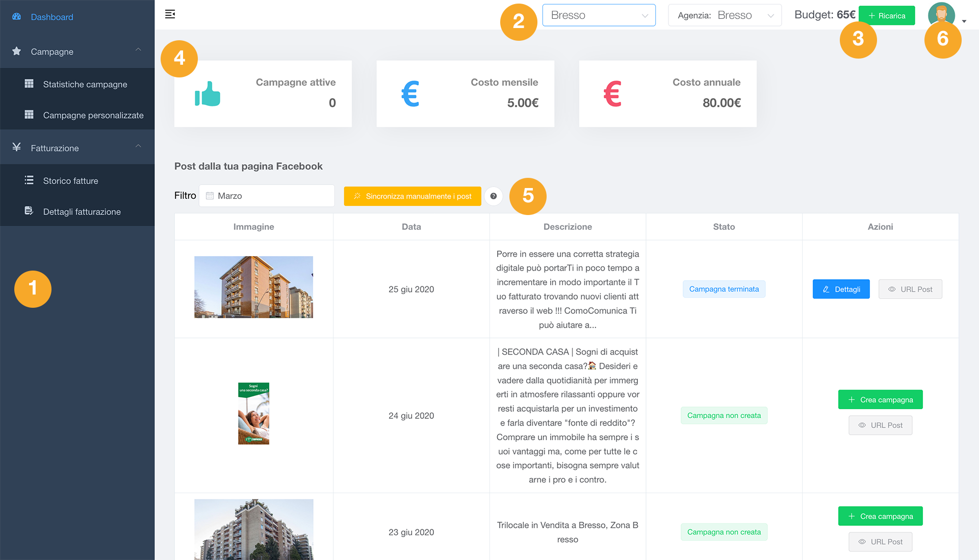Click the thumbs-up Campagne attive icon
The height and width of the screenshot is (560, 979).
(x=208, y=94)
